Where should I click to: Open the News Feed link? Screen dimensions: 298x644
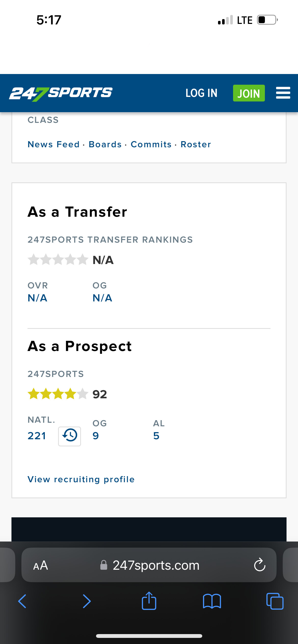[54, 144]
